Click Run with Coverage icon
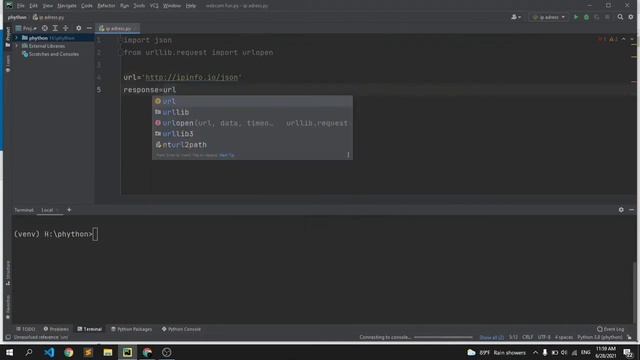640x360 pixels. tap(597, 17)
